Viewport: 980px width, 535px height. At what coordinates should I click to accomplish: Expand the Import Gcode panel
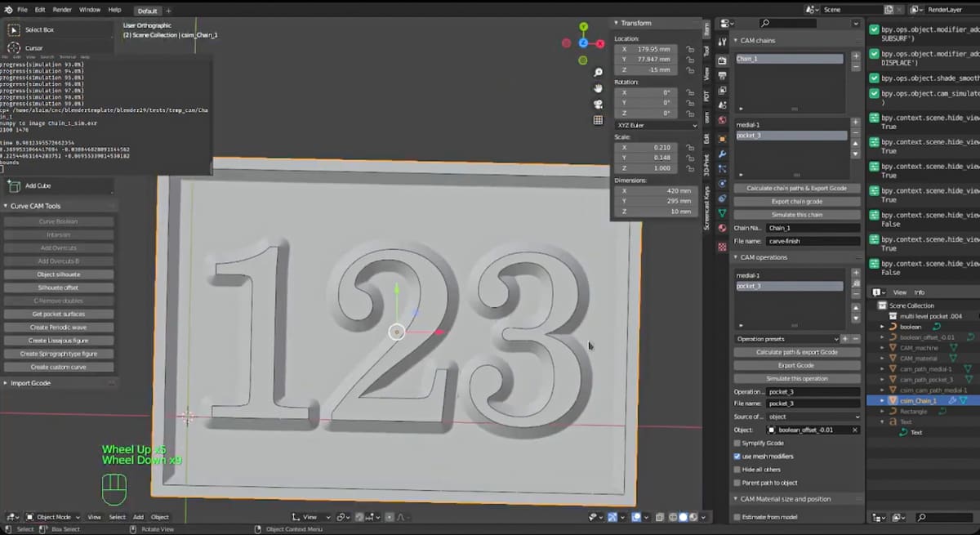tap(30, 383)
